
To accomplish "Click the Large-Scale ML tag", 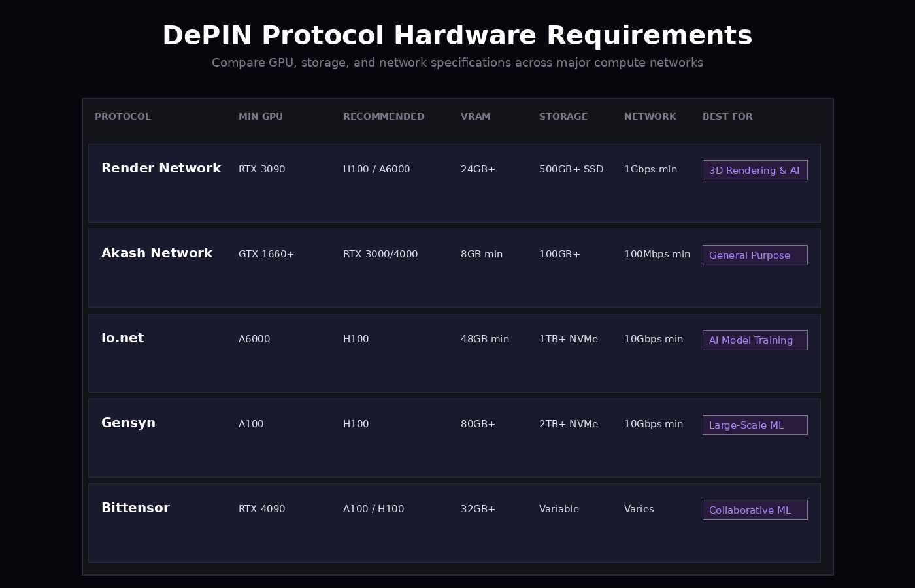I will pos(754,425).
